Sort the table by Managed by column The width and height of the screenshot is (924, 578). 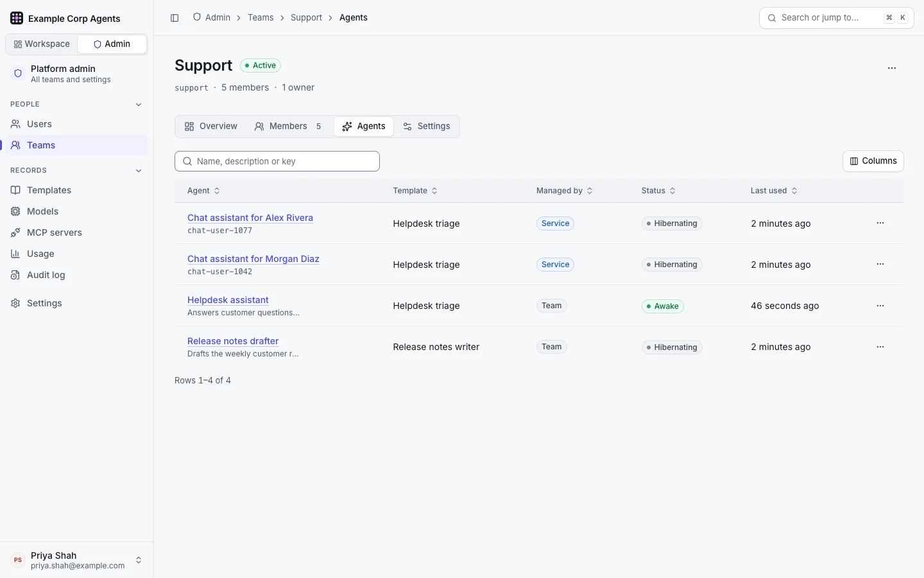(x=565, y=191)
